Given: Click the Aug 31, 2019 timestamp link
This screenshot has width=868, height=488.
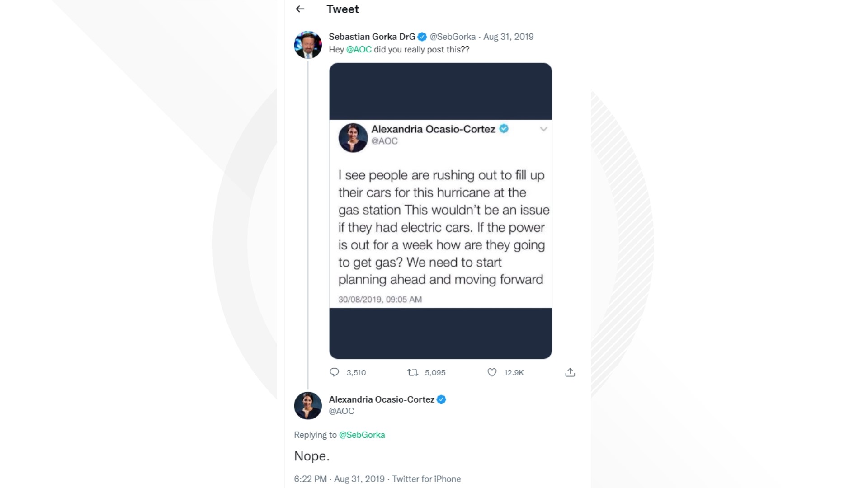Looking at the screenshot, I should pos(509,37).
